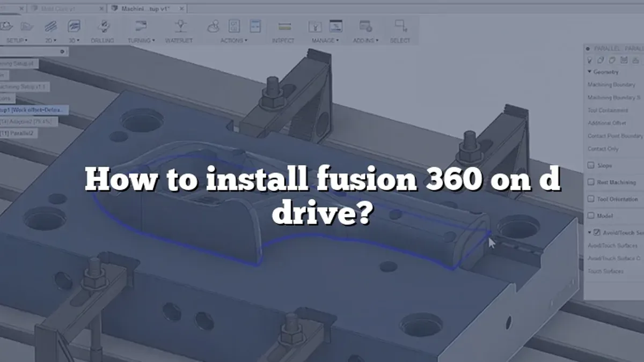Click the Tool Library icon in Manage

click(x=314, y=26)
